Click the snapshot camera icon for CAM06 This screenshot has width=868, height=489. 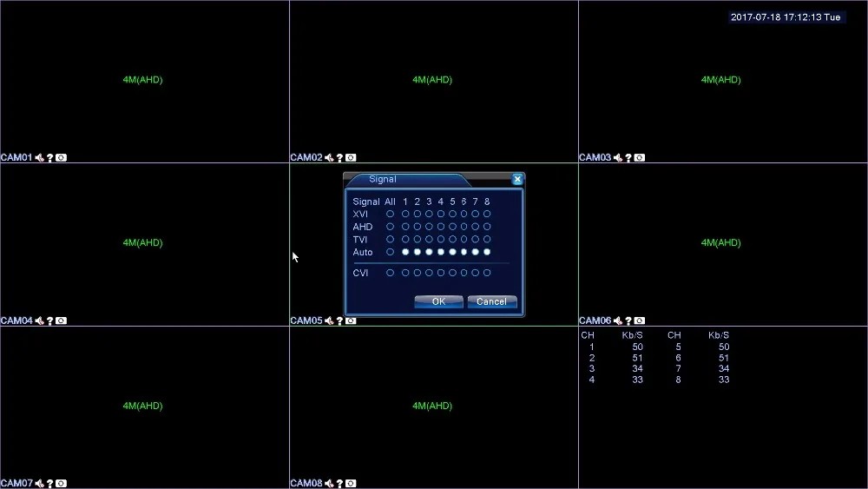(x=640, y=320)
